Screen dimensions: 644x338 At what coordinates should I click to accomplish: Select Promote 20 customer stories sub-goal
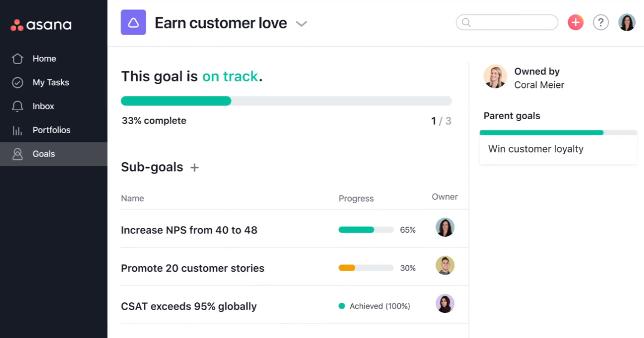click(192, 268)
